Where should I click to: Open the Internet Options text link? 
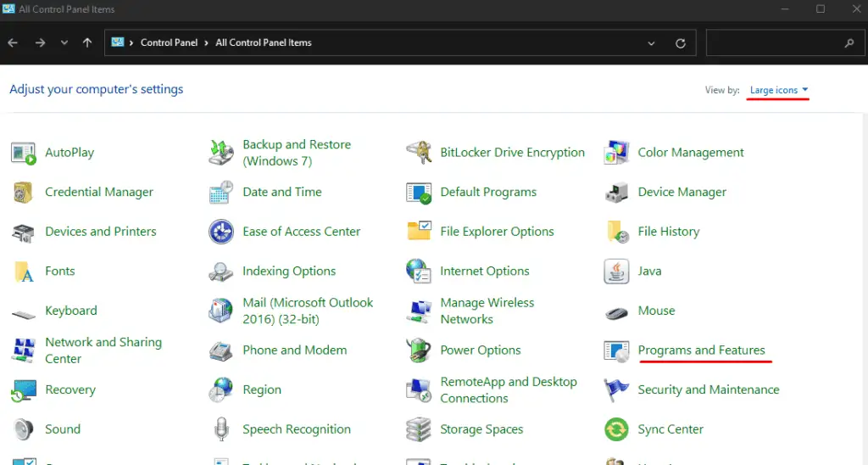click(485, 271)
